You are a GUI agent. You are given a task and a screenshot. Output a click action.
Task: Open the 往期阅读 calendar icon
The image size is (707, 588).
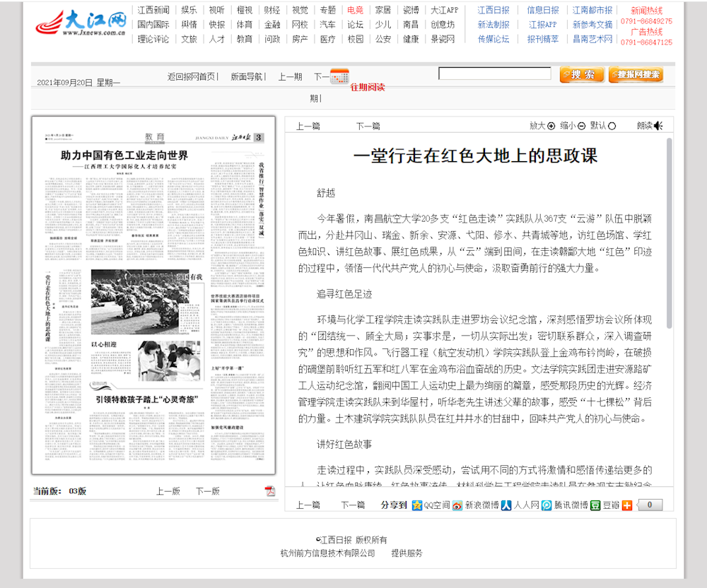340,76
